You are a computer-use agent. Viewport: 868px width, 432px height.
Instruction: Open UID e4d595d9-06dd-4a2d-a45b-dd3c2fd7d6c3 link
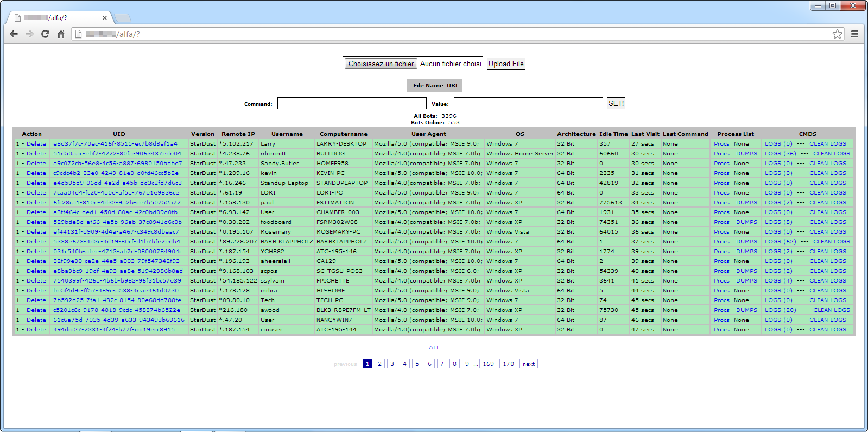(x=117, y=183)
